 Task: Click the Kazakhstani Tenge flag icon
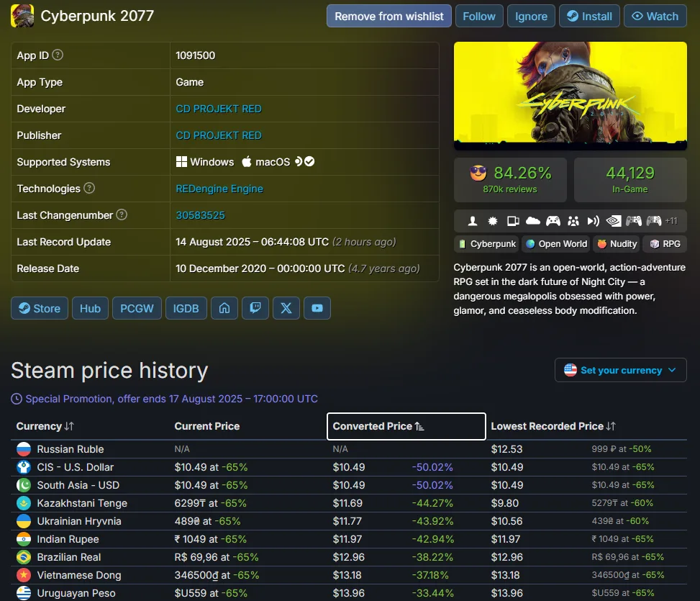tap(24, 503)
